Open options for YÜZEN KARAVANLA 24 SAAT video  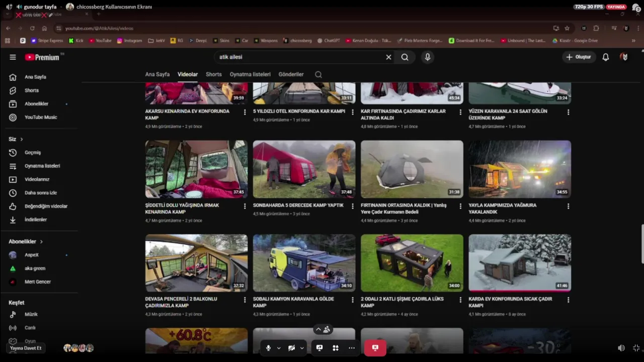569,112
